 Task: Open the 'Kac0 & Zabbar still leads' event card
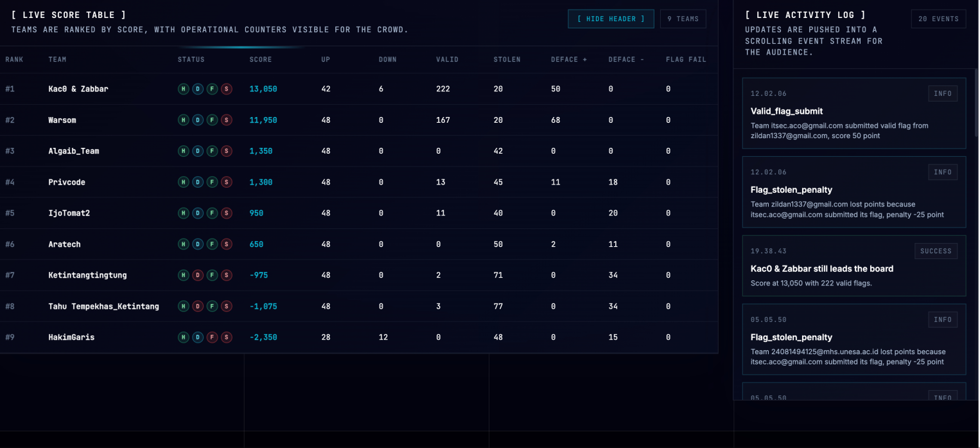point(854,265)
